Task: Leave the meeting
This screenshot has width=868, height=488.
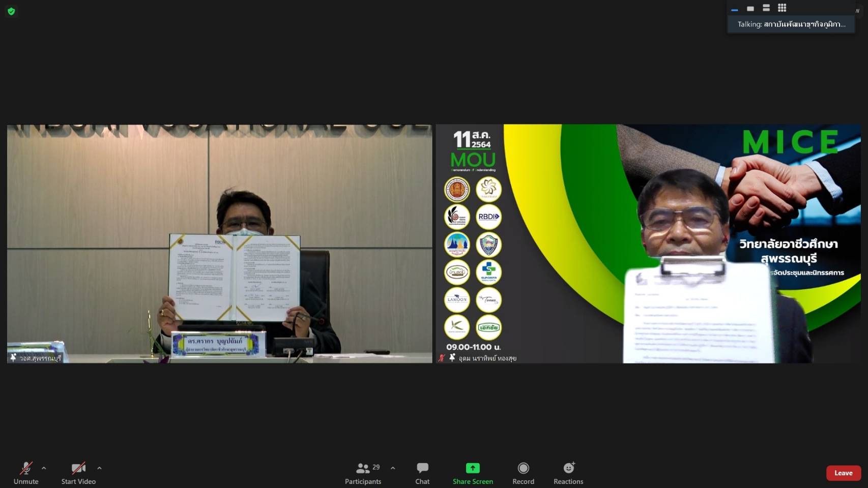Action: pos(843,473)
